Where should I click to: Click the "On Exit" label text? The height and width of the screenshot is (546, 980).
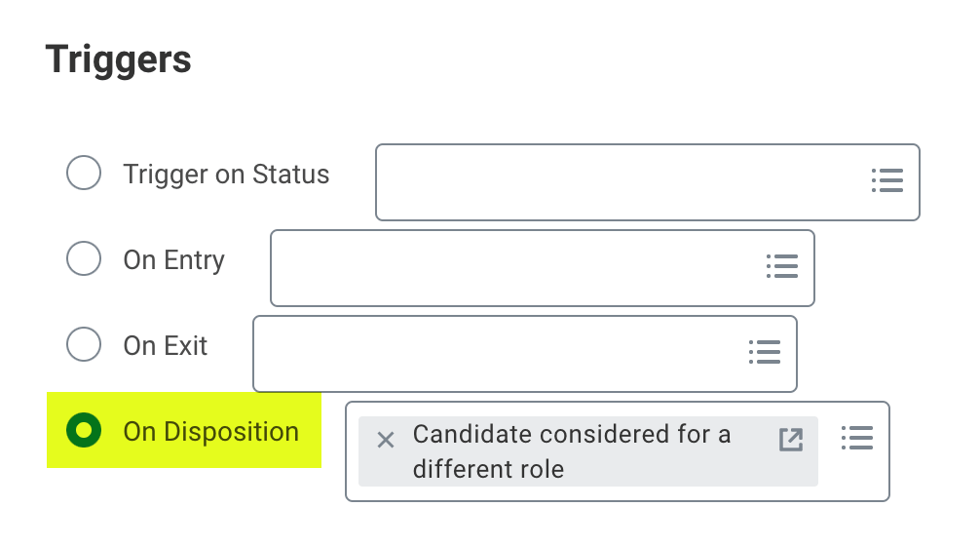(166, 346)
